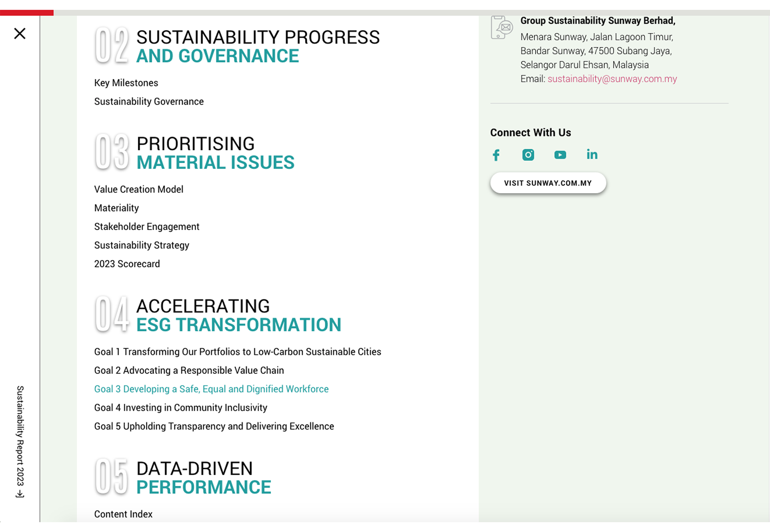Open Sunway's LinkedIn icon
The height and width of the screenshot is (532, 770).
click(592, 154)
